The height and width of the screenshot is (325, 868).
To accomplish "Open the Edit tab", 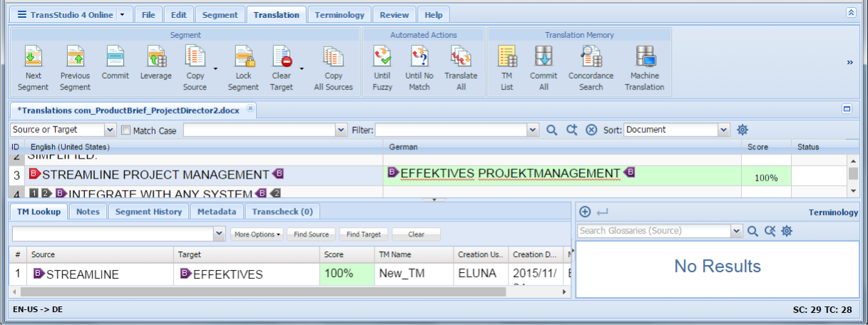I will pyautogui.click(x=179, y=14).
